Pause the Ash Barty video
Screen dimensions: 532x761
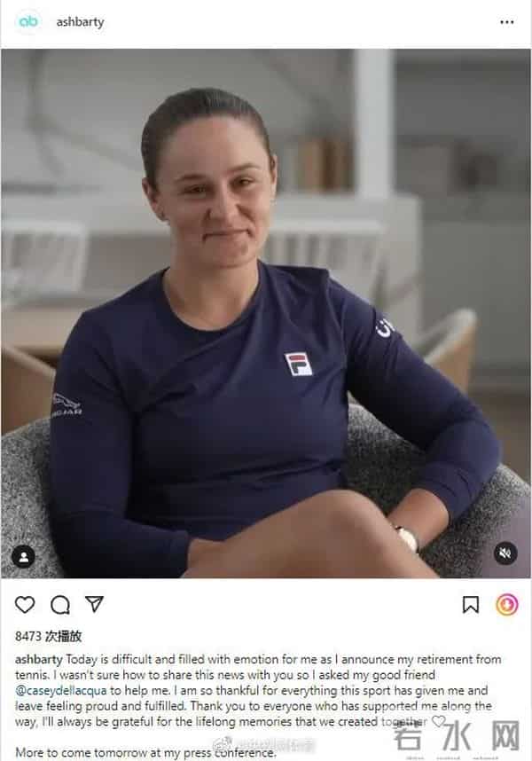266,313
